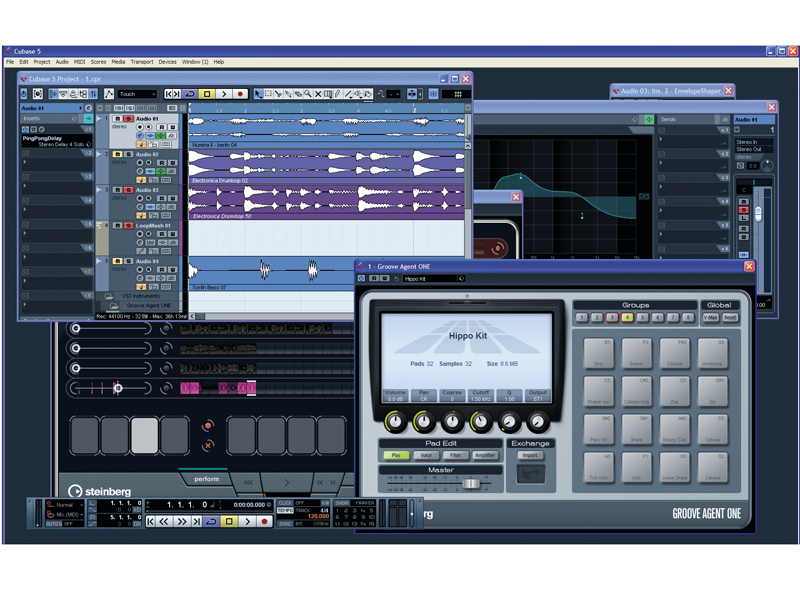
Task: Click the V-Max button in Global section
Action: click(710, 318)
